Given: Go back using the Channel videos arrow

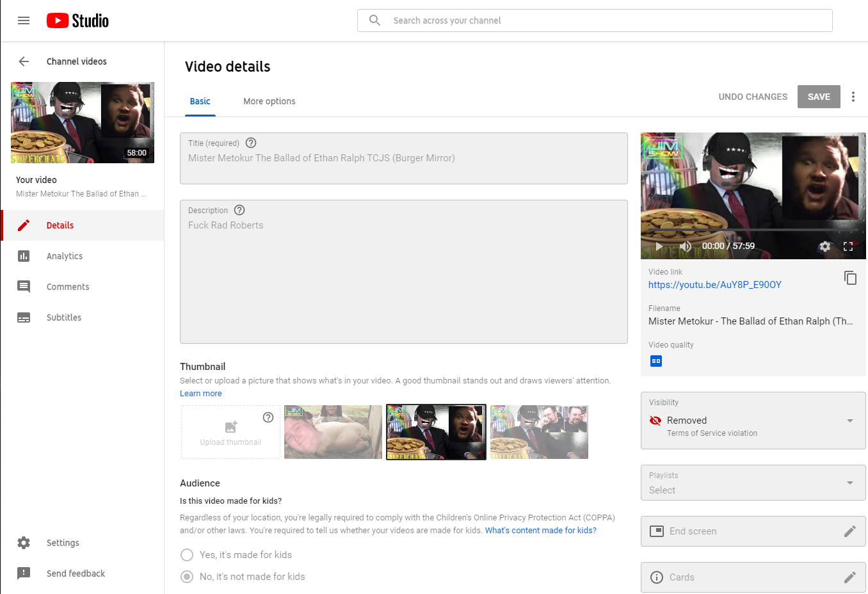Looking at the screenshot, I should [24, 61].
